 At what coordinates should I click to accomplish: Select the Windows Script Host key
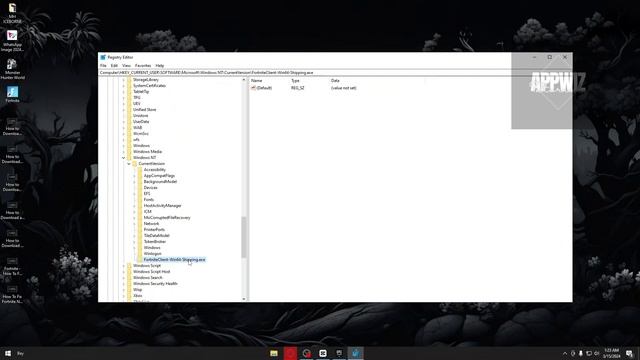pos(151,272)
